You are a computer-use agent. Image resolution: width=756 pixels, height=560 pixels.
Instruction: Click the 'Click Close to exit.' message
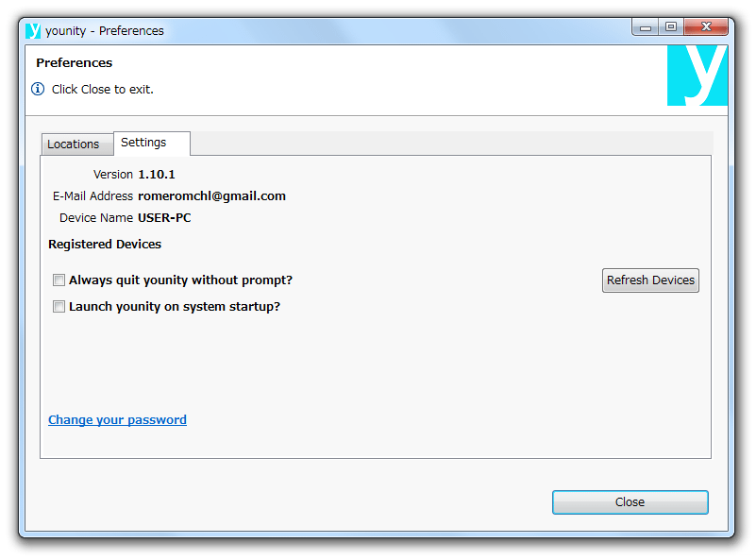pyautogui.click(x=103, y=89)
